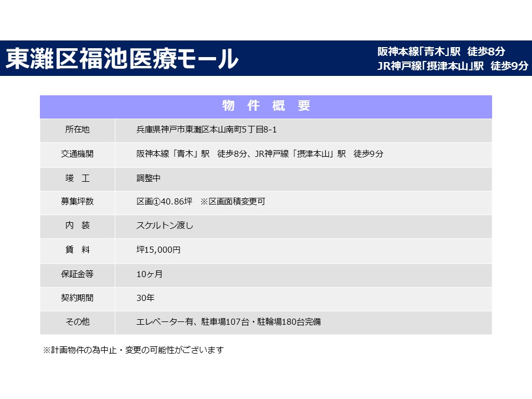Click the 交通機関 row's station access text

click(259, 154)
